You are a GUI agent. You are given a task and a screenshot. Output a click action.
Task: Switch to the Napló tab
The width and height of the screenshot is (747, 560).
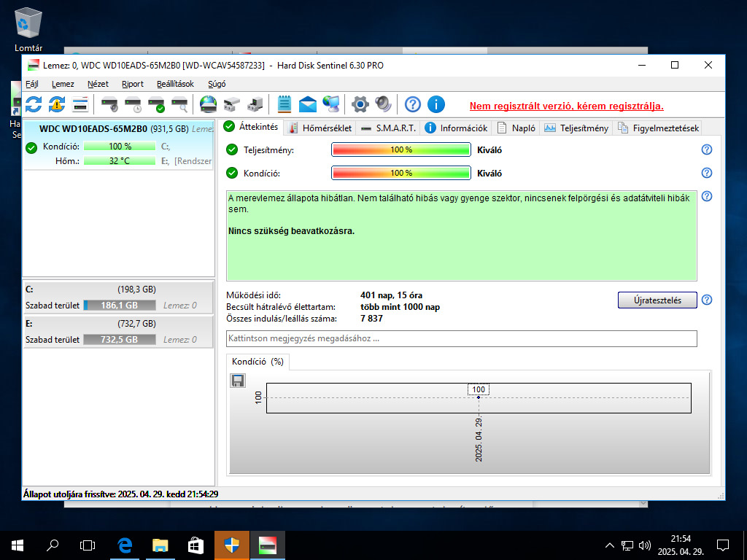pos(516,128)
